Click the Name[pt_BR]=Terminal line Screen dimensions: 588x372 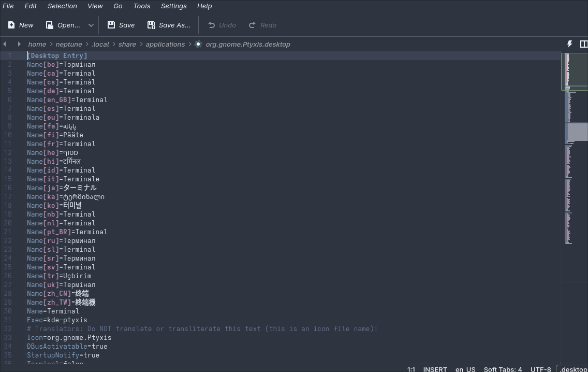(x=67, y=232)
